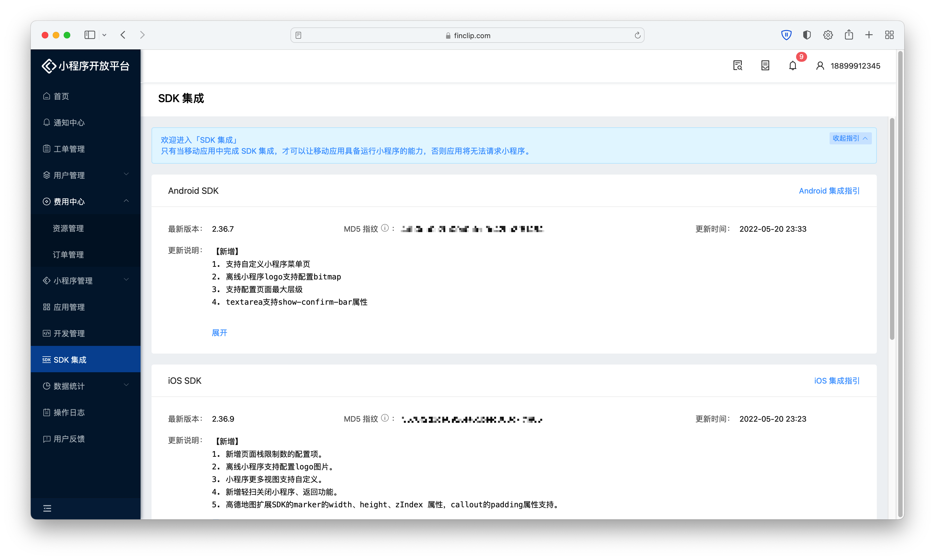Click the feedback icon beside 用户反馈
935x560 pixels.
click(46, 439)
